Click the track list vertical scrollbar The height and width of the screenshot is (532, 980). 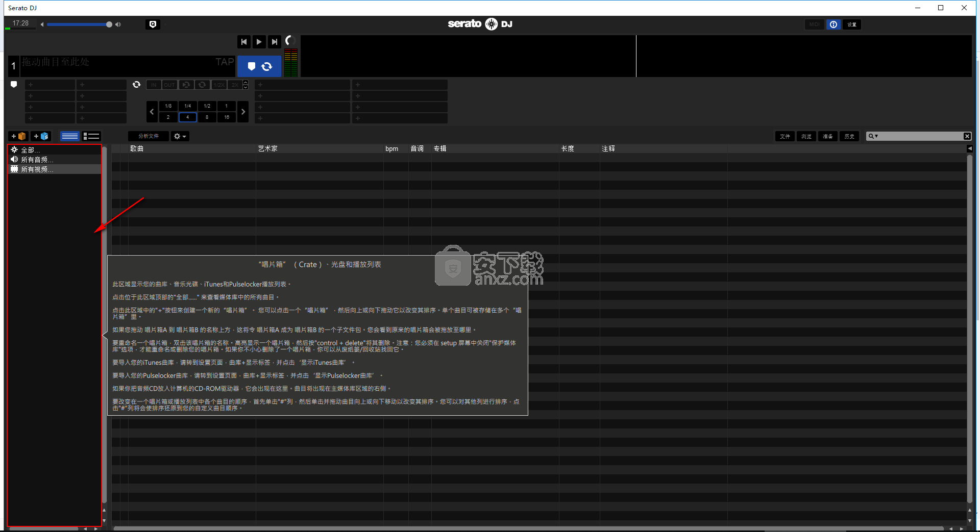970,329
